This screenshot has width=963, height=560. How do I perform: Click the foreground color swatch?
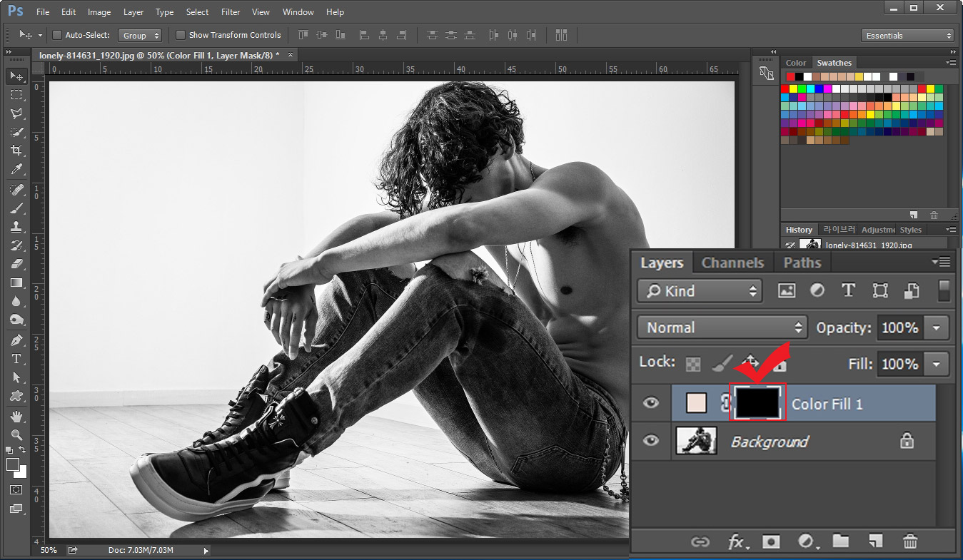coord(13,464)
